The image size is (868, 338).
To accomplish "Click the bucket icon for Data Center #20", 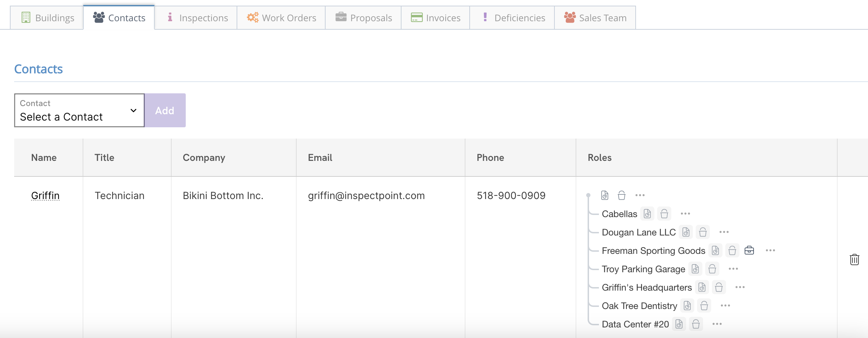I will 696,324.
